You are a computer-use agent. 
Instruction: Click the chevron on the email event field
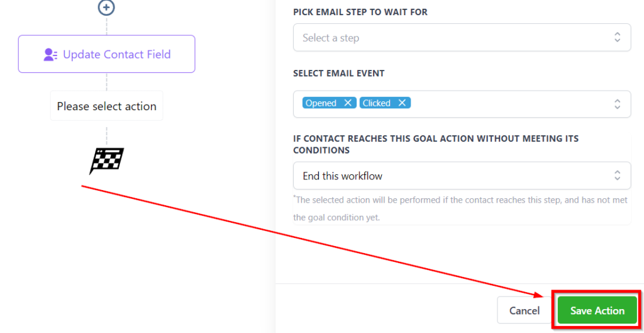pyautogui.click(x=617, y=103)
